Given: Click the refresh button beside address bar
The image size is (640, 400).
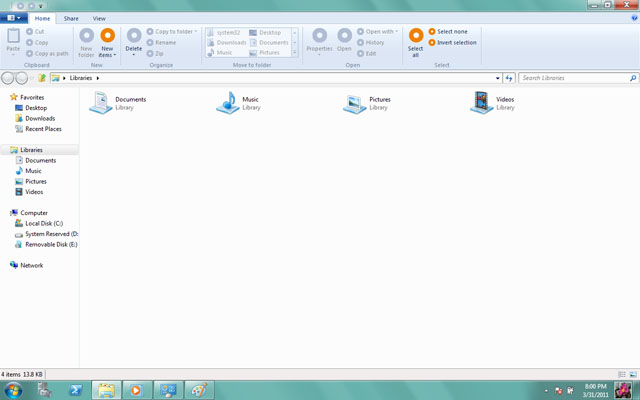Looking at the screenshot, I should [x=509, y=77].
